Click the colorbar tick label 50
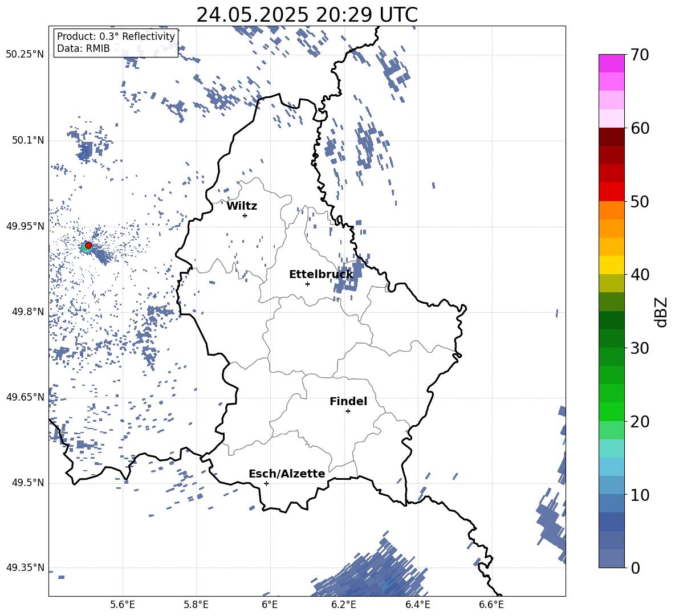This screenshot has width=675, height=616. [x=640, y=202]
